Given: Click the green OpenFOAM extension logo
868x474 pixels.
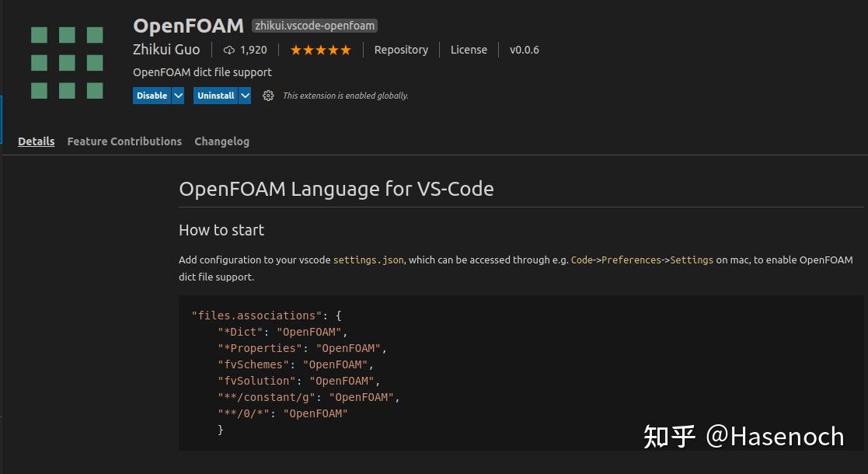Looking at the screenshot, I should (66, 62).
